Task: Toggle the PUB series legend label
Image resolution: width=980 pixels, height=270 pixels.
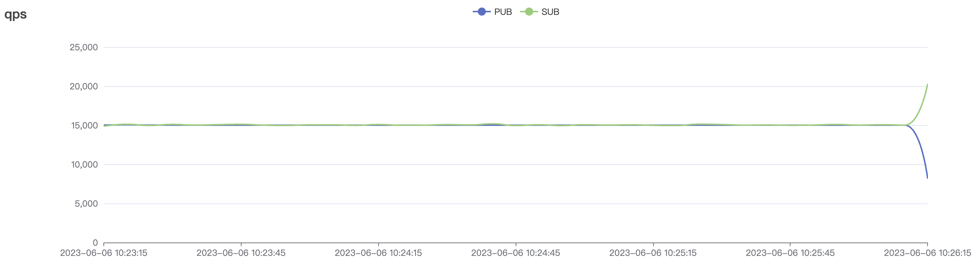Action: click(x=503, y=12)
